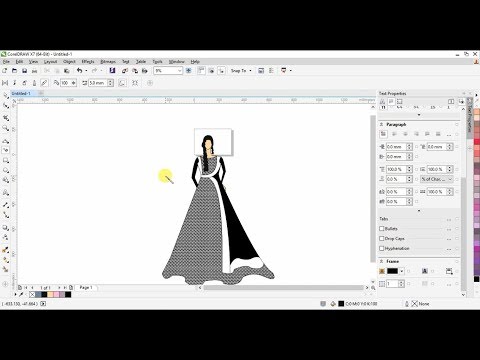Select the Transparency tool in the toolbox

point(6,237)
